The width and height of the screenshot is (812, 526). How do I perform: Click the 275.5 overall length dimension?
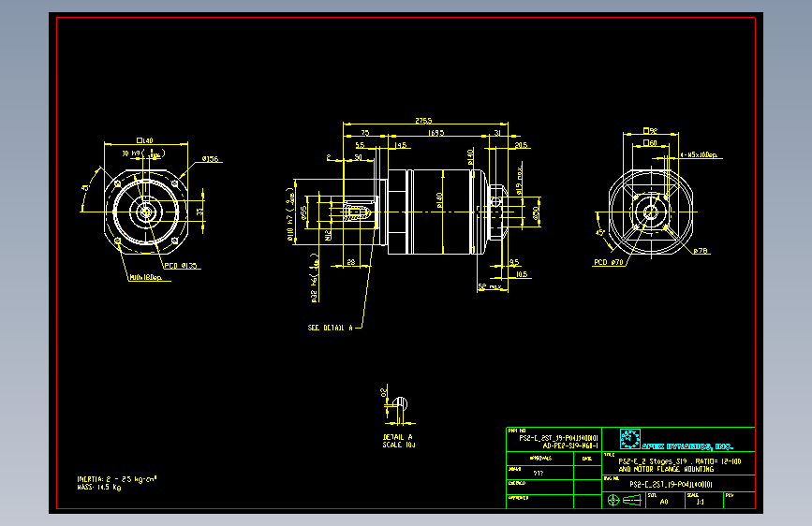coord(423,121)
